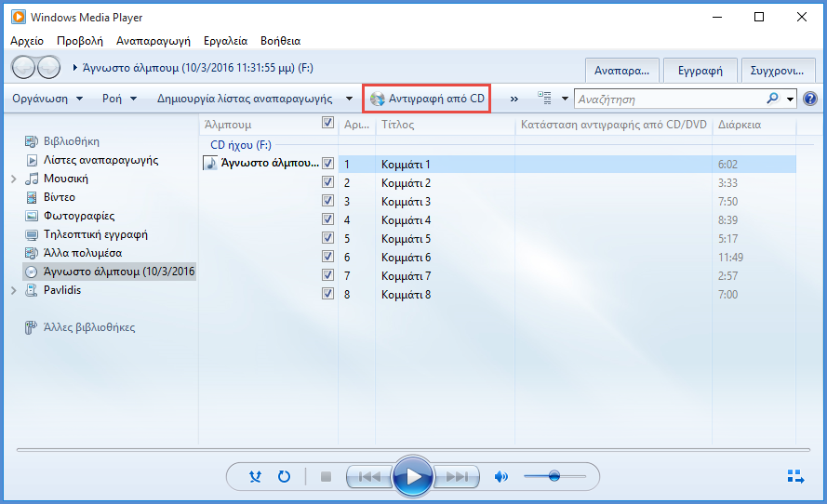Image resolution: width=827 pixels, height=504 pixels.
Task: Click Δημιουργία λίστας αναπαραγωγής
Action: 245,99
